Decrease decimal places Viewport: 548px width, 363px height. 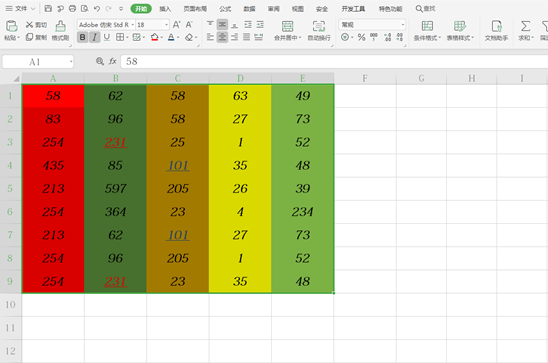pos(399,37)
